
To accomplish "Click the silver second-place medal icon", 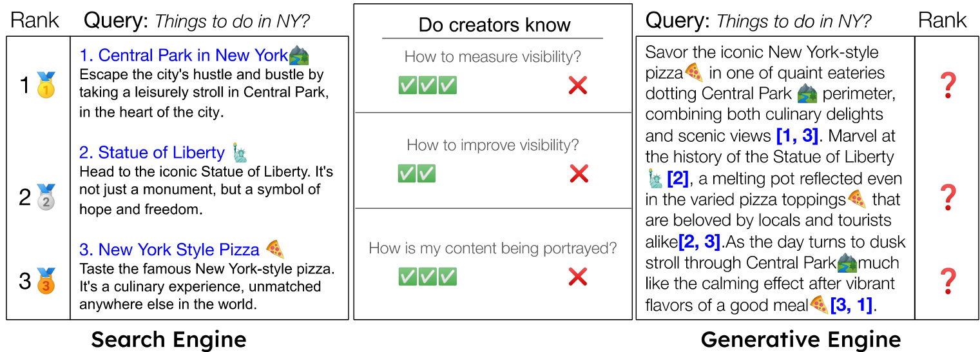I will pos(46,197).
